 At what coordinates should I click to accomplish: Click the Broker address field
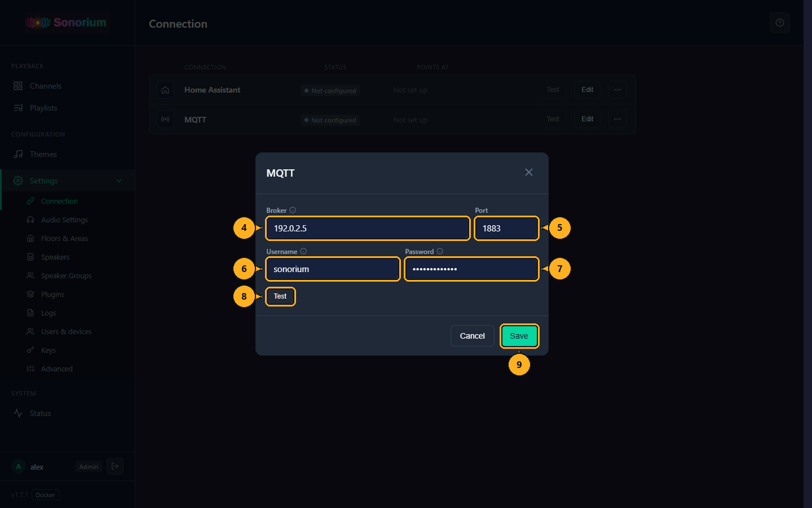coord(368,228)
